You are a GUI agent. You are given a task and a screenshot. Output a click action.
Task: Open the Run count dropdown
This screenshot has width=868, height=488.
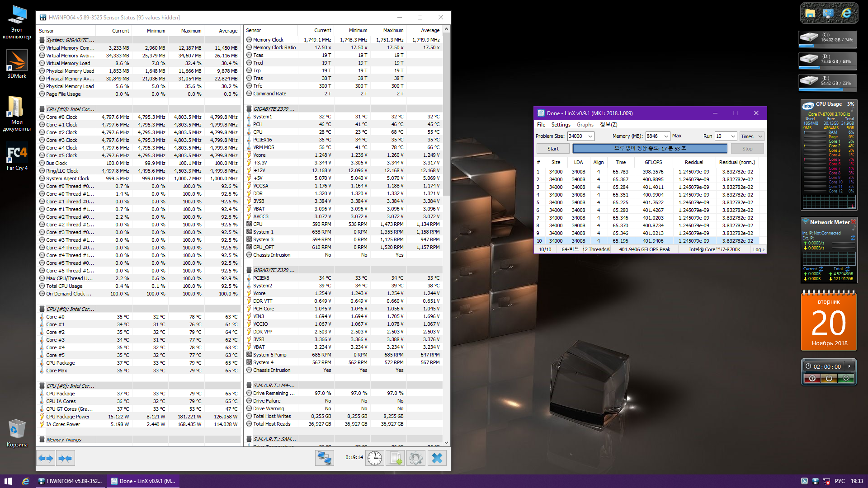733,136
